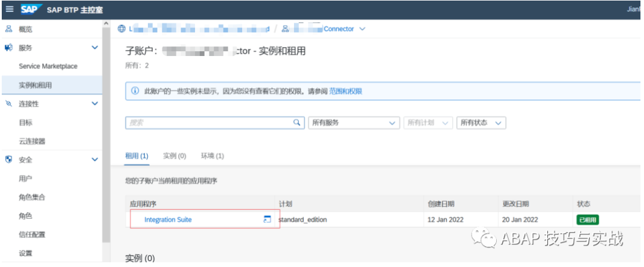Switch to the 环境 (1) tab
This screenshot has height=267, width=644.
(x=212, y=156)
